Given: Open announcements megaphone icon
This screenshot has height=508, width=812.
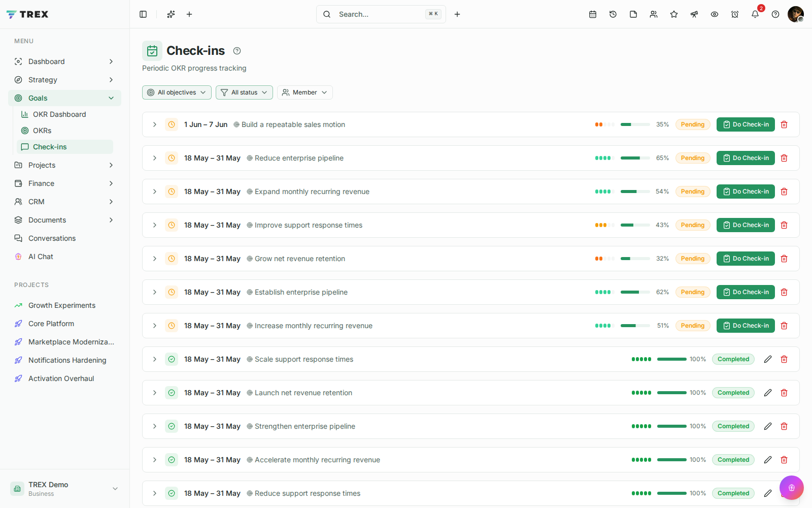Looking at the screenshot, I should pos(694,14).
